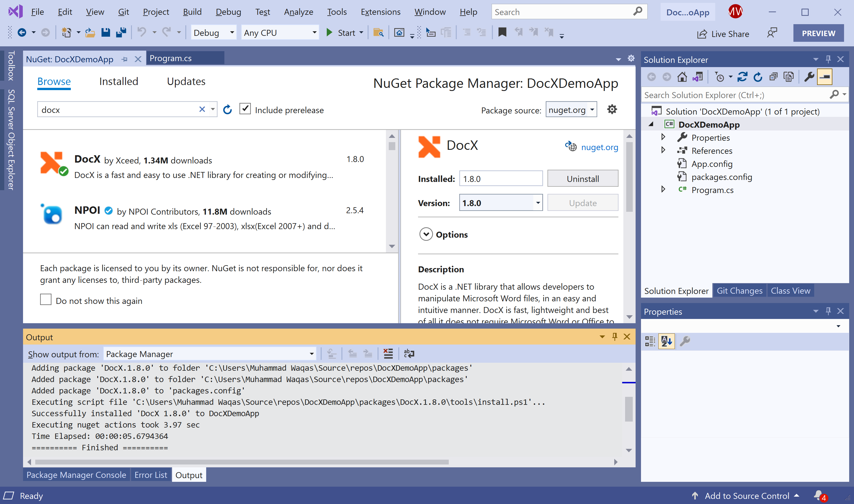Click the bookmark toggle icon in toolbar

tap(502, 33)
